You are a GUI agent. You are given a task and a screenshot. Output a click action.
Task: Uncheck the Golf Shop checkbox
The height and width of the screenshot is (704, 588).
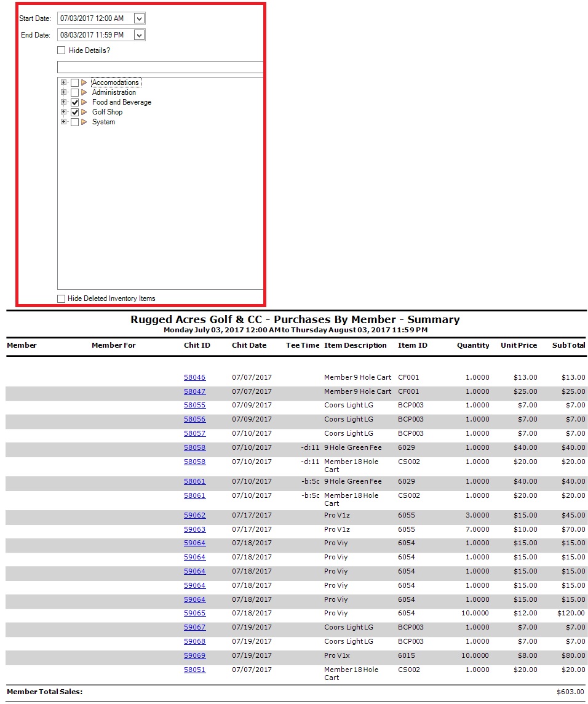(x=74, y=113)
